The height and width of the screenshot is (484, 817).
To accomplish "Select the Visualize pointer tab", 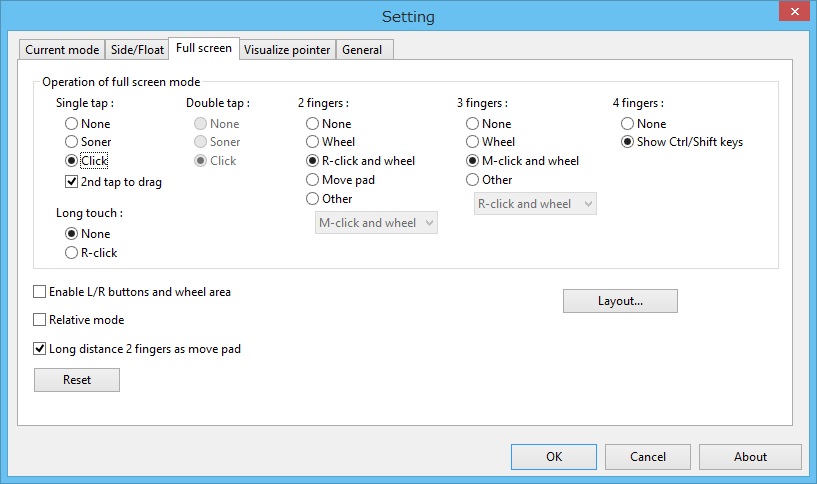I will (x=287, y=49).
